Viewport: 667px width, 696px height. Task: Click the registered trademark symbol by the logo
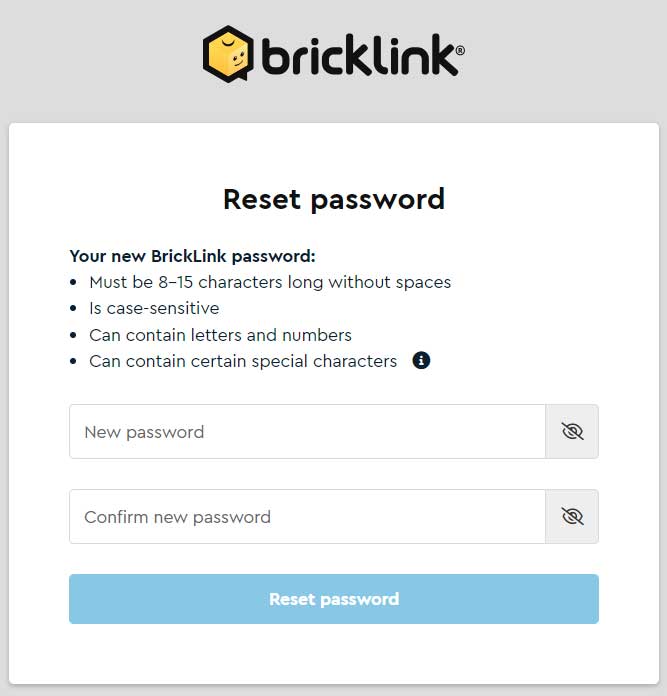(x=459, y=49)
